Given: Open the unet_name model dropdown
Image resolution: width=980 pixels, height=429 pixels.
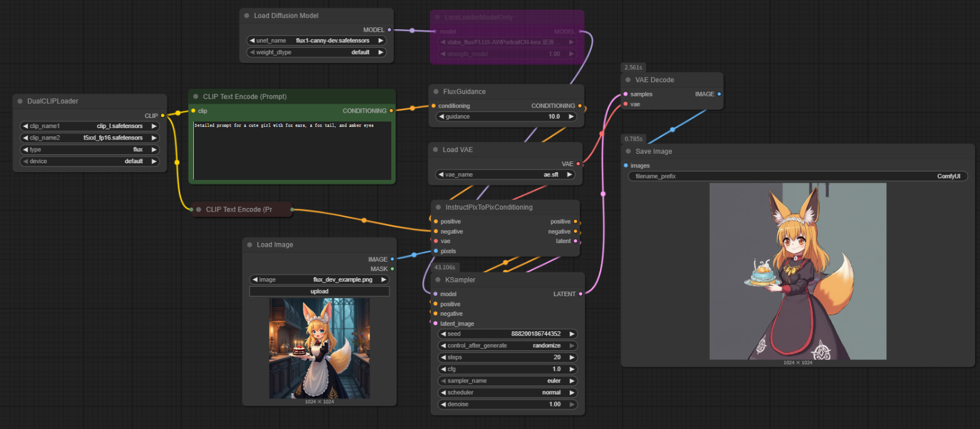Looking at the screenshot, I should click(x=316, y=41).
